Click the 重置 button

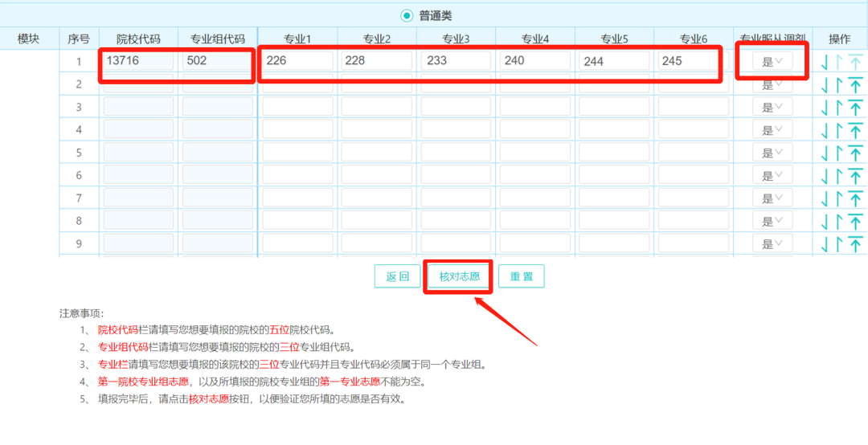(522, 276)
